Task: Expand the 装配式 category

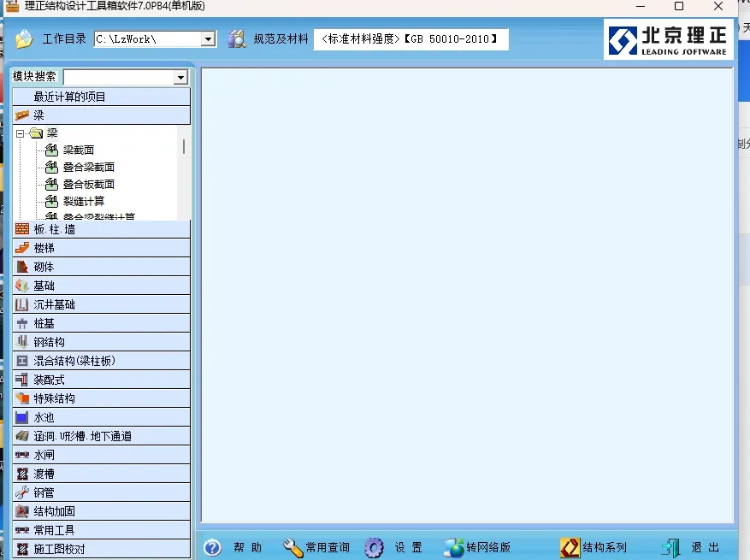Action: tap(102, 380)
